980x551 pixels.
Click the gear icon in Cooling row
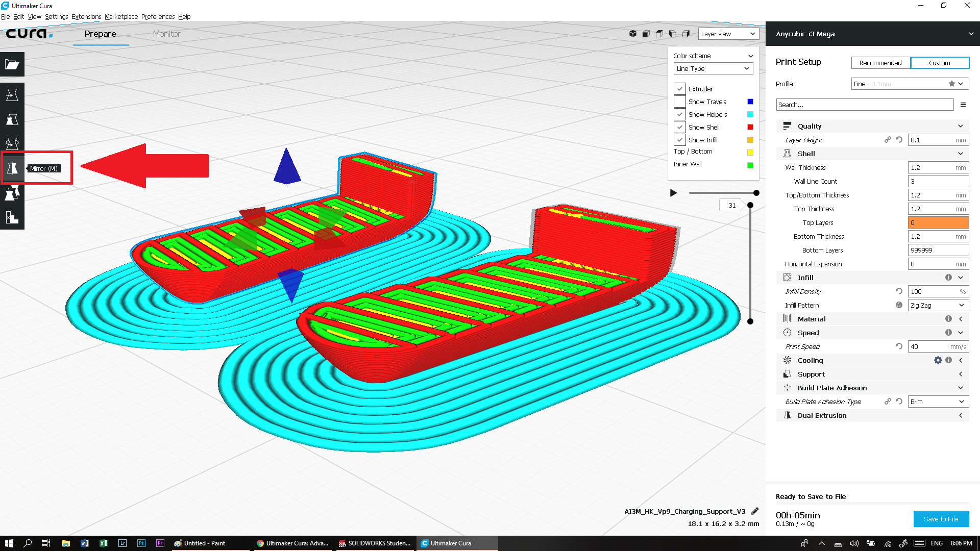click(x=938, y=360)
